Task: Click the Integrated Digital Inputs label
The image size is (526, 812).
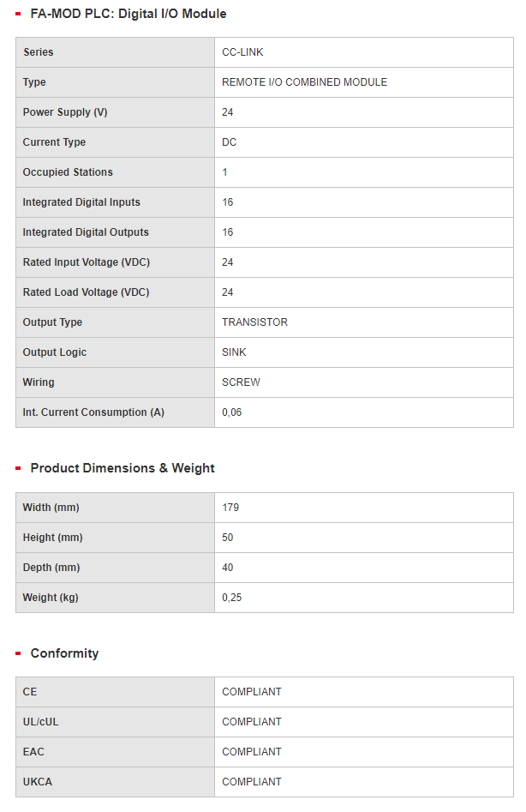Action: (81, 202)
